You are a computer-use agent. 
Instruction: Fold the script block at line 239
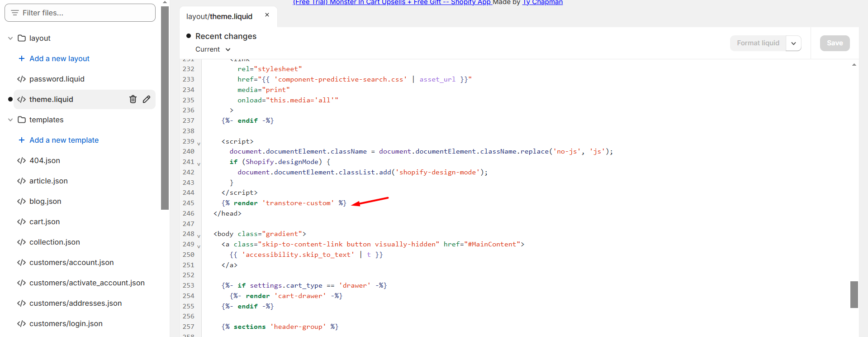199,144
